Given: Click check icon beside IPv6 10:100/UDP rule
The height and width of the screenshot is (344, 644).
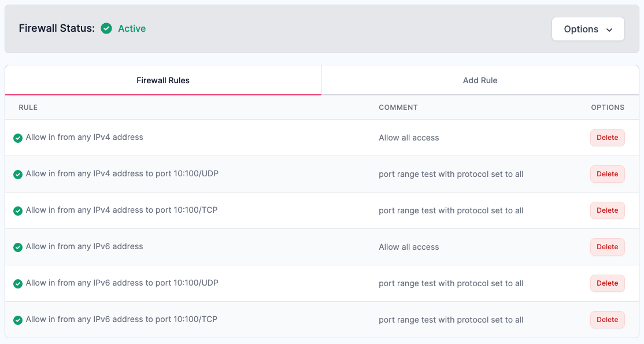Looking at the screenshot, I should click(18, 284).
